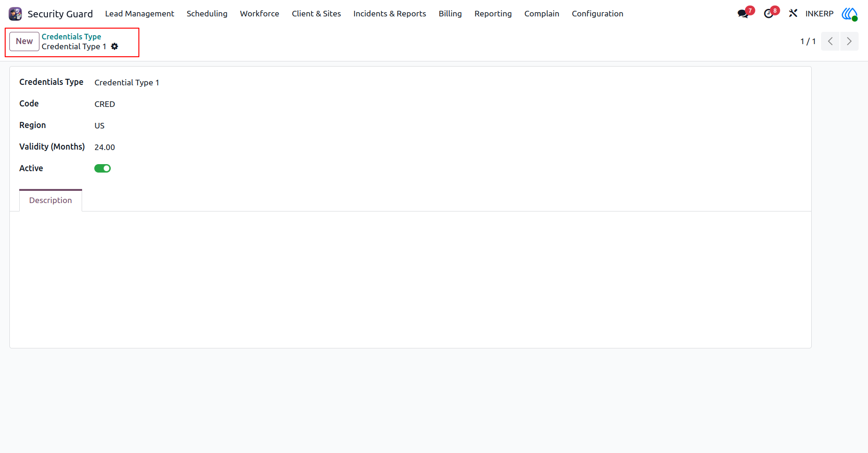Go to the previous record arrow
This screenshot has height=453, width=868.
click(x=830, y=41)
